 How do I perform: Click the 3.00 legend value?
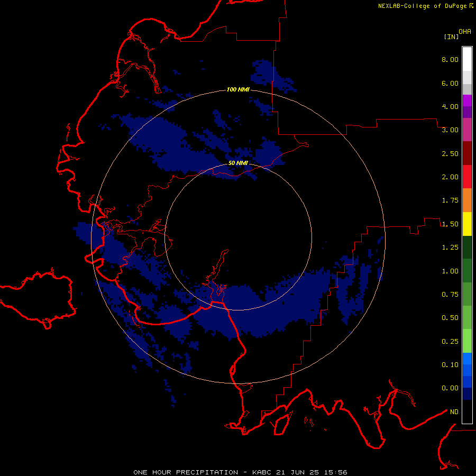pyautogui.click(x=450, y=130)
